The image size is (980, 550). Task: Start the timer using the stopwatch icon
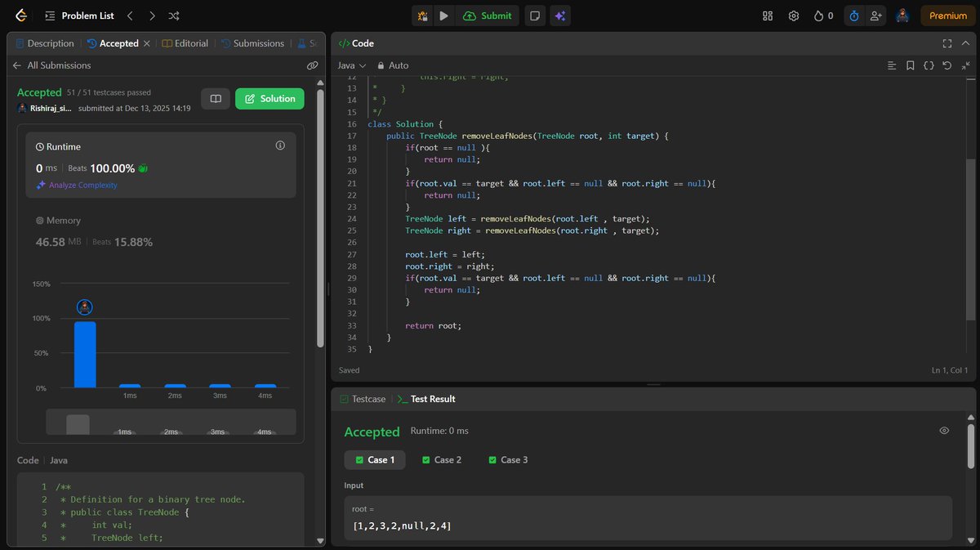coord(853,16)
